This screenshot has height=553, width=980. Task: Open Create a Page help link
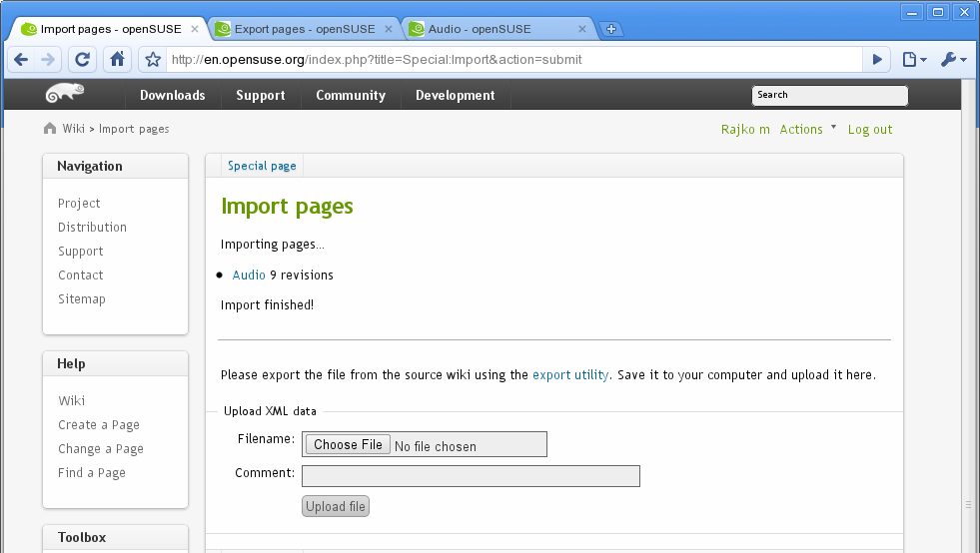99,425
